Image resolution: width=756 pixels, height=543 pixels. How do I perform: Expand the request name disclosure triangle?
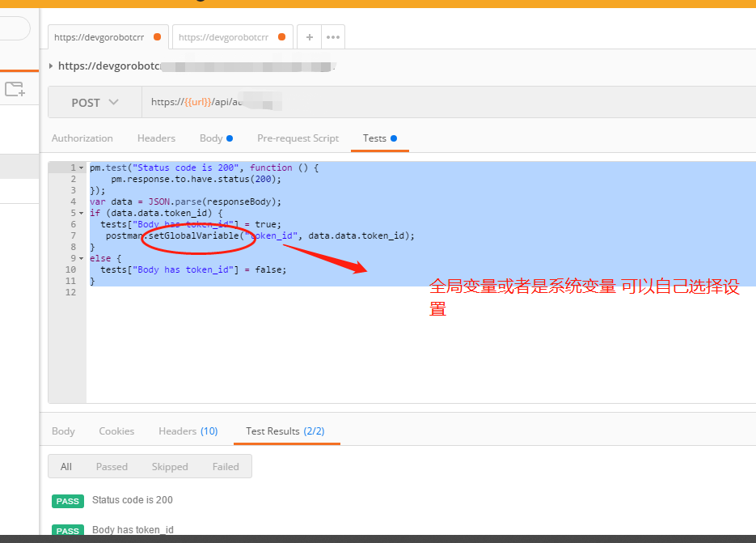(x=51, y=66)
